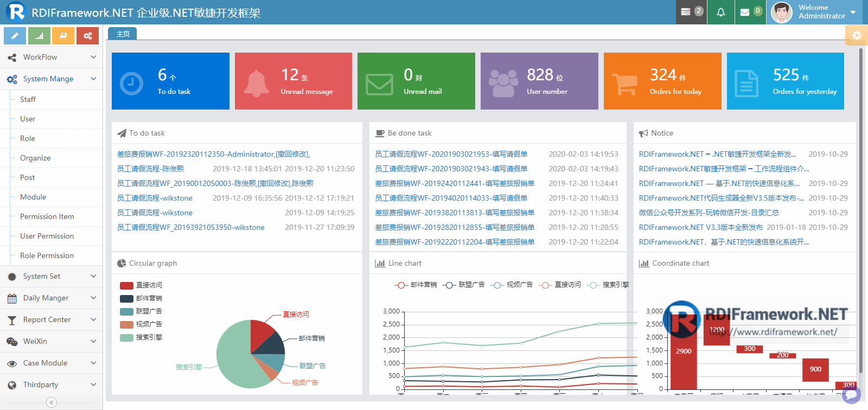Viewport: 868px width, 410px height.
Task: Click the red gears shortcut icon
Action: [x=87, y=36]
